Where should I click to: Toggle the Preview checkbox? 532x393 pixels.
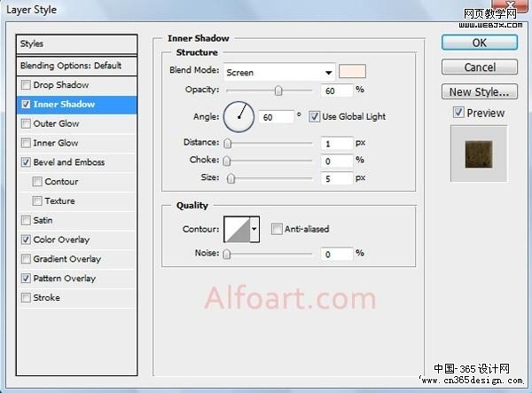tap(458, 113)
